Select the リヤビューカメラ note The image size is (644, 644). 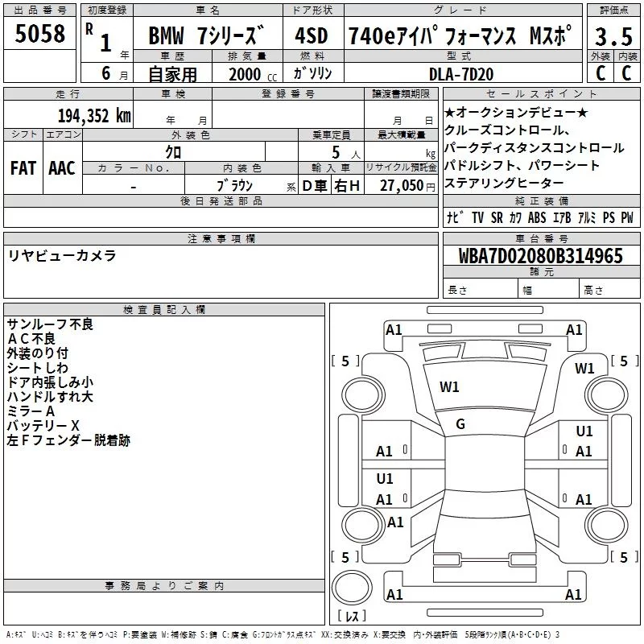pyautogui.click(x=63, y=255)
